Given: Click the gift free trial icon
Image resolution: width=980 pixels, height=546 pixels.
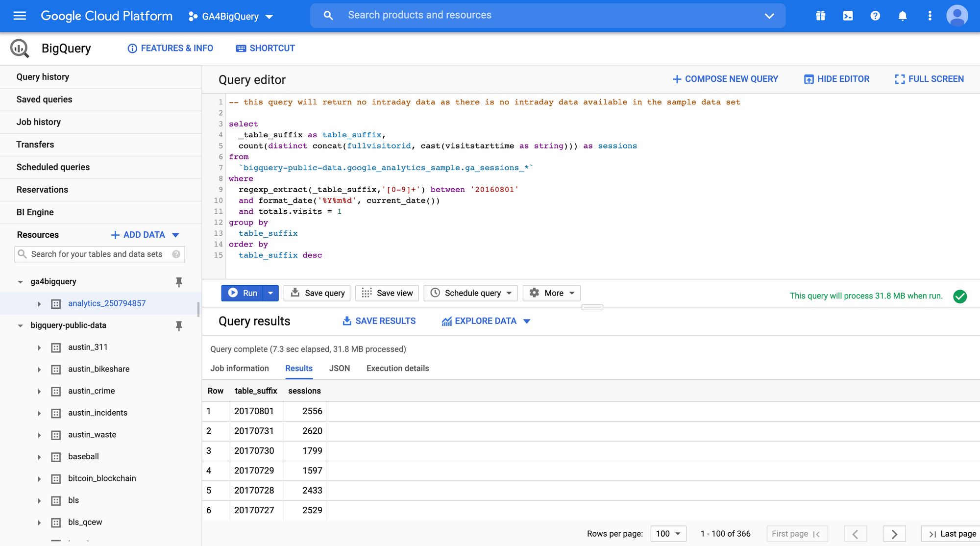Looking at the screenshot, I should tap(821, 16).
